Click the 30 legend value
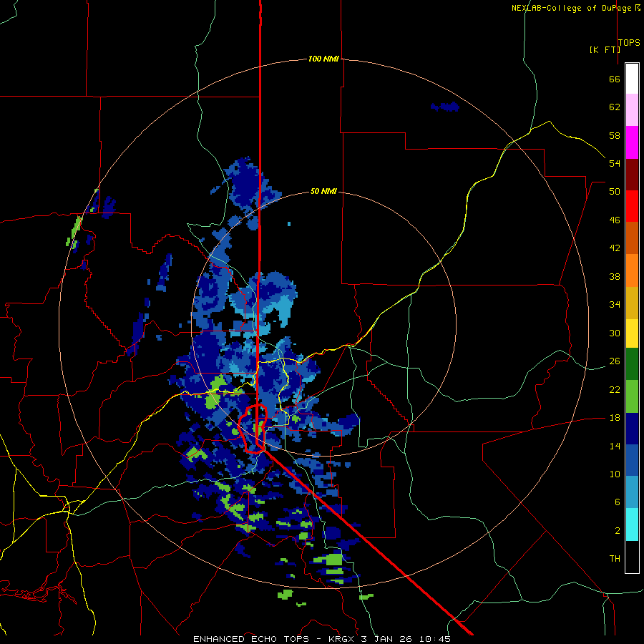 pos(615,333)
